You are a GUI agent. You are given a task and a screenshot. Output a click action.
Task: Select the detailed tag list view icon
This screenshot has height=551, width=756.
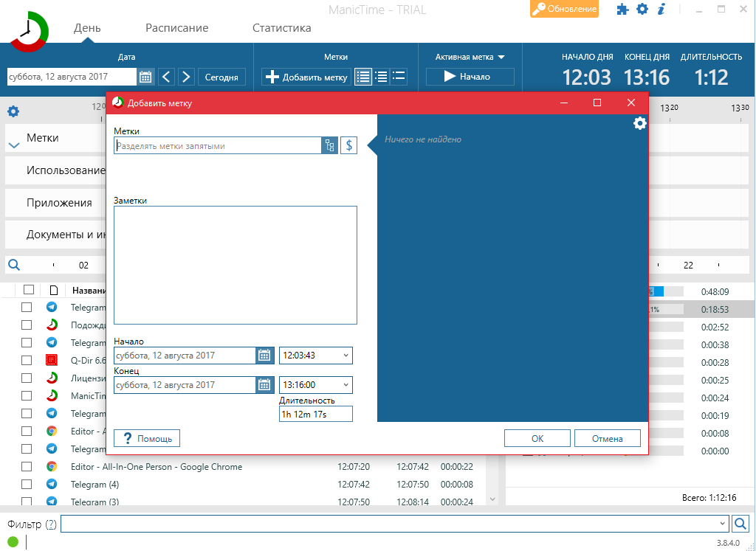363,77
